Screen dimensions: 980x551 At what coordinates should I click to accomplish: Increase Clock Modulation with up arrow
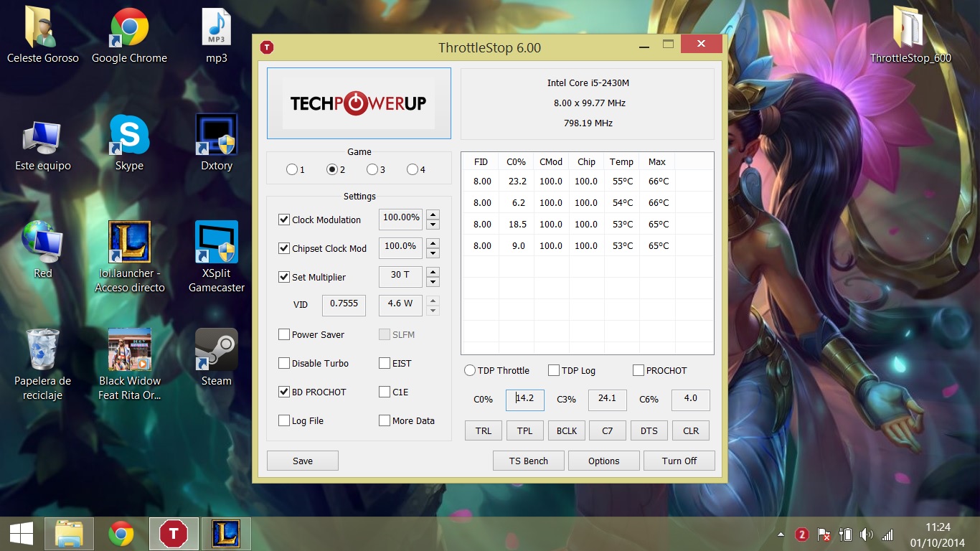click(433, 215)
